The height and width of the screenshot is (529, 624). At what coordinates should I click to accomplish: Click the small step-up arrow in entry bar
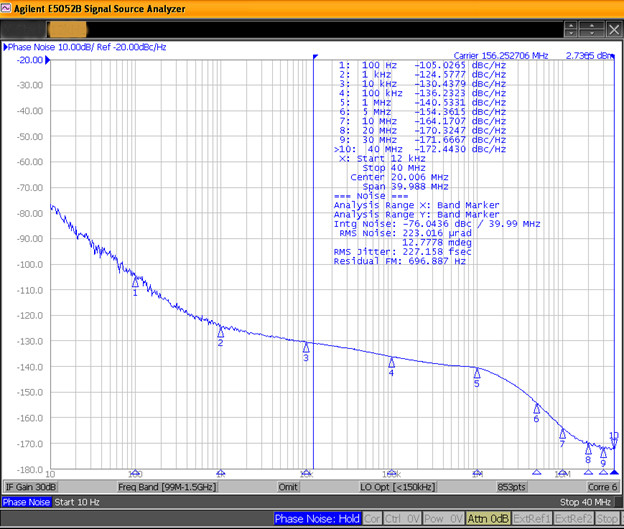tap(571, 26)
